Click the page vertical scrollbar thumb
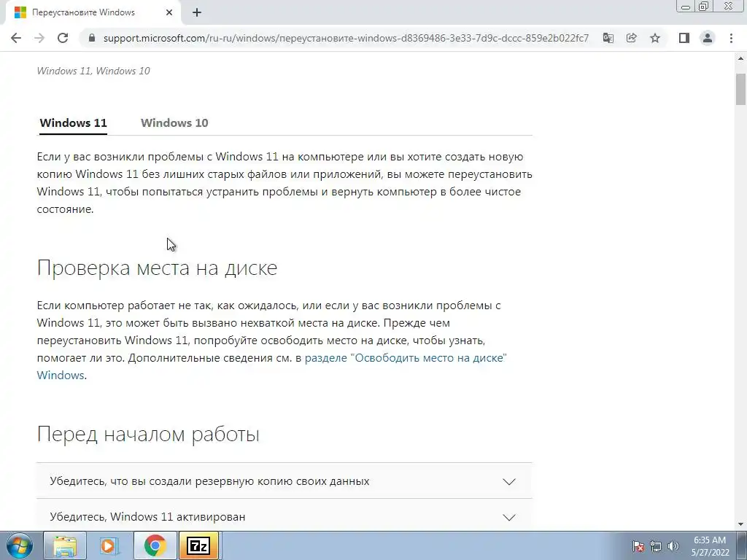This screenshot has height=560, width=747. click(x=741, y=89)
